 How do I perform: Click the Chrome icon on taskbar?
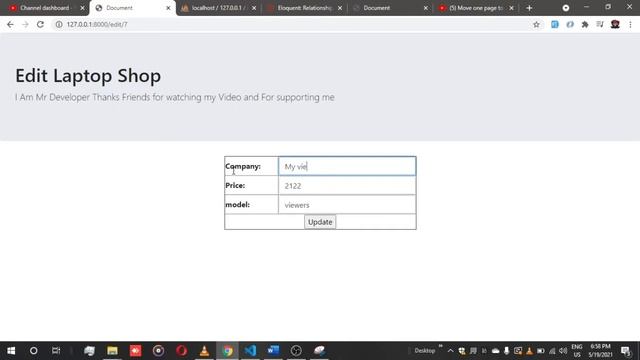click(x=227, y=351)
